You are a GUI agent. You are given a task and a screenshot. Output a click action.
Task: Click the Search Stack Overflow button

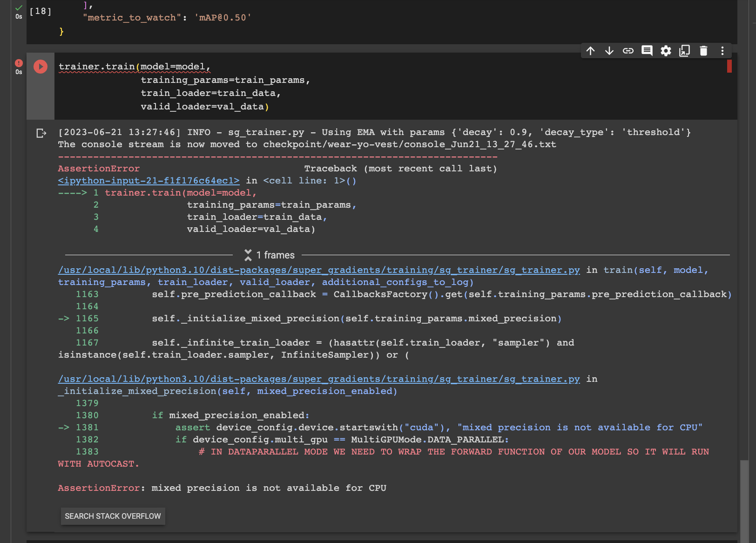click(x=113, y=516)
